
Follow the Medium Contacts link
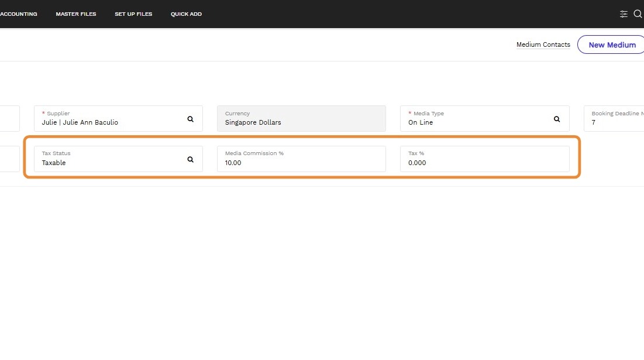point(543,44)
